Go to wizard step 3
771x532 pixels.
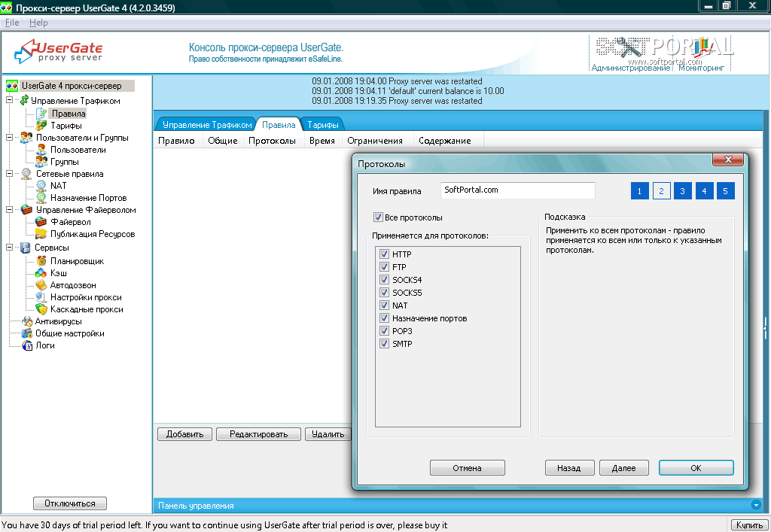[x=682, y=191]
